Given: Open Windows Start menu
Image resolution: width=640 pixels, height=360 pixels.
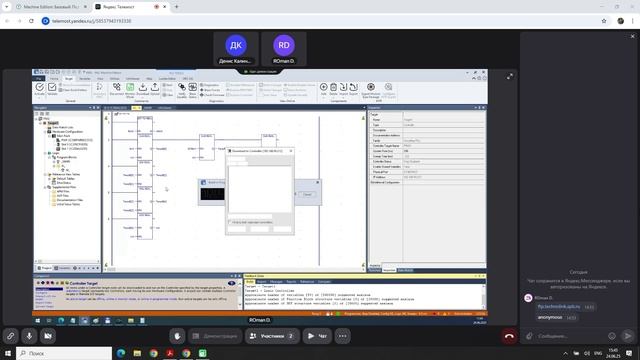Looking at the screenshot, I should [7, 353].
